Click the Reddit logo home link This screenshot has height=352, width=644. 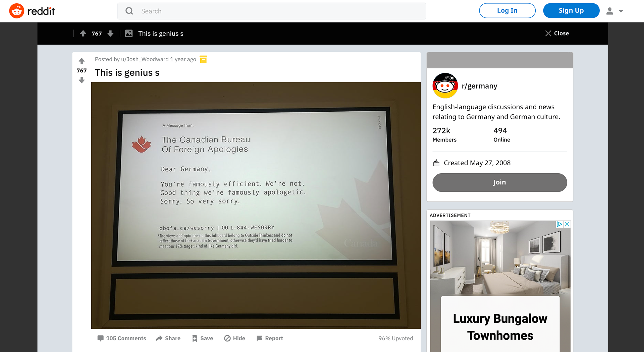coord(32,11)
